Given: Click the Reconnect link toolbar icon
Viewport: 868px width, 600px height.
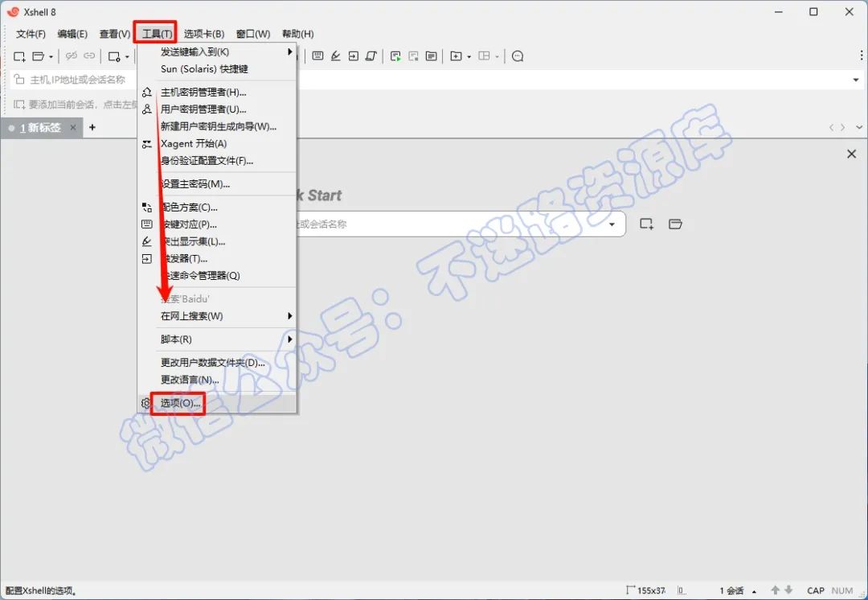Looking at the screenshot, I should [89, 56].
